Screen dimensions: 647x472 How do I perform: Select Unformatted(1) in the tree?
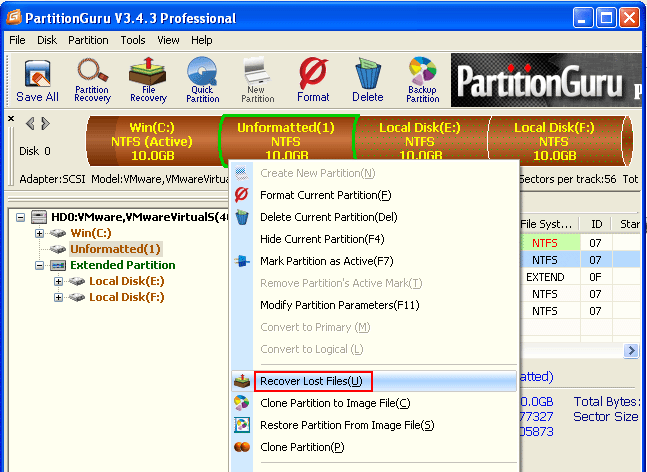116,249
